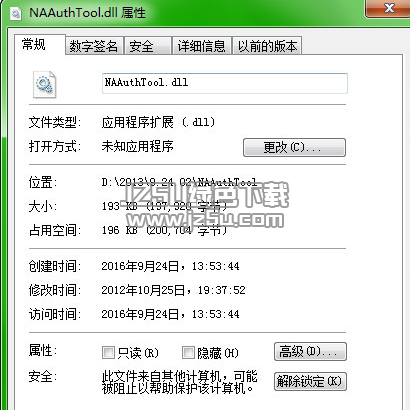This screenshot has height=410, width=410.
Task: Open the 以前的版本 tab
Action: pyautogui.click(x=267, y=46)
